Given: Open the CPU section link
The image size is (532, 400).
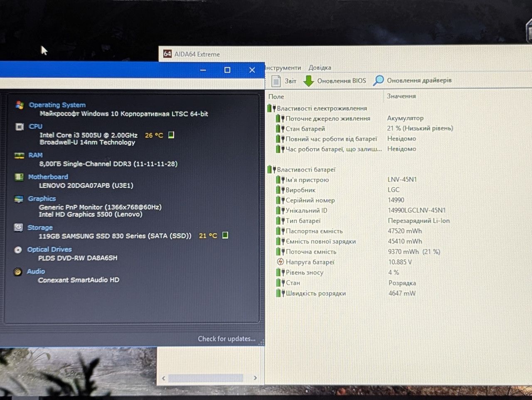Looking at the screenshot, I should (x=36, y=126).
